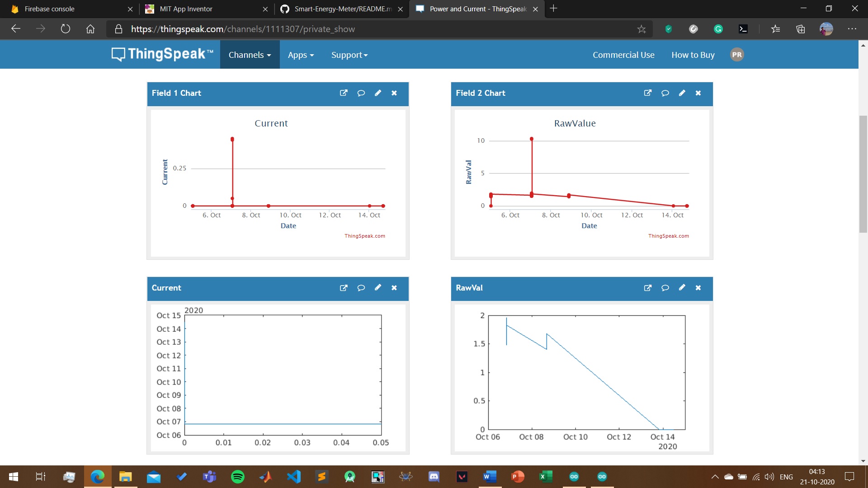The image size is (868, 488).
Task: Click the browser address bar URL
Action: pos(243,29)
